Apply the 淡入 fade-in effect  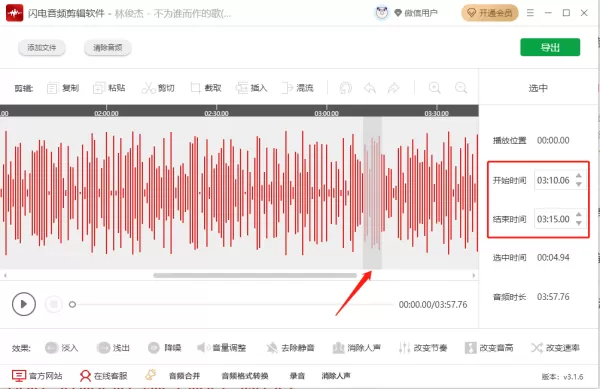(62, 348)
